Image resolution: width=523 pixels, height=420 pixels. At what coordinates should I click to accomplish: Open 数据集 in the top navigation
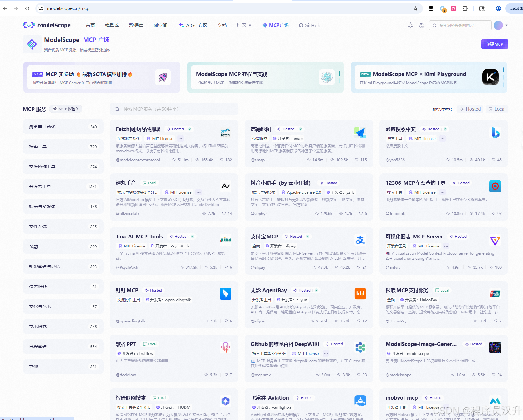[136, 26]
